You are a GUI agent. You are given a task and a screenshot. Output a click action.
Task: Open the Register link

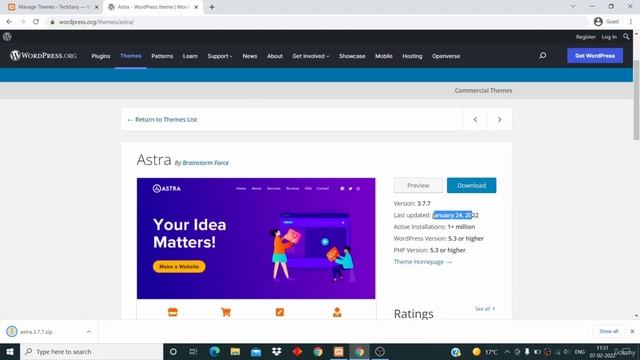tap(586, 37)
